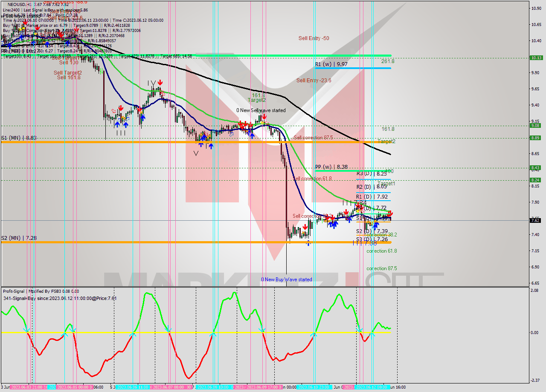Image resolution: width=546 pixels, height=392 pixels.
Task: Select the 'S1 (MN) | 8.83' support label
Action: tap(19, 138)
